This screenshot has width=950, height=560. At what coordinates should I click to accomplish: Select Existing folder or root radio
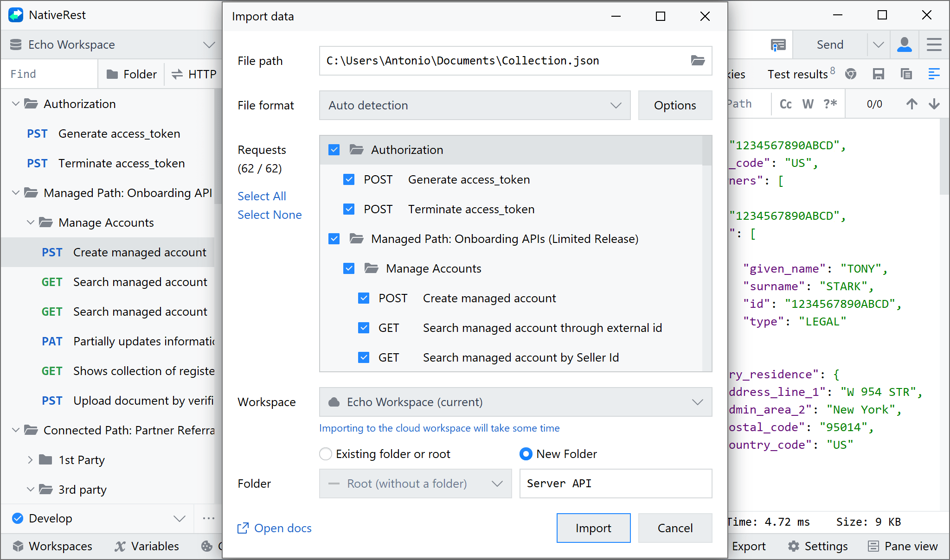(326, 454)
